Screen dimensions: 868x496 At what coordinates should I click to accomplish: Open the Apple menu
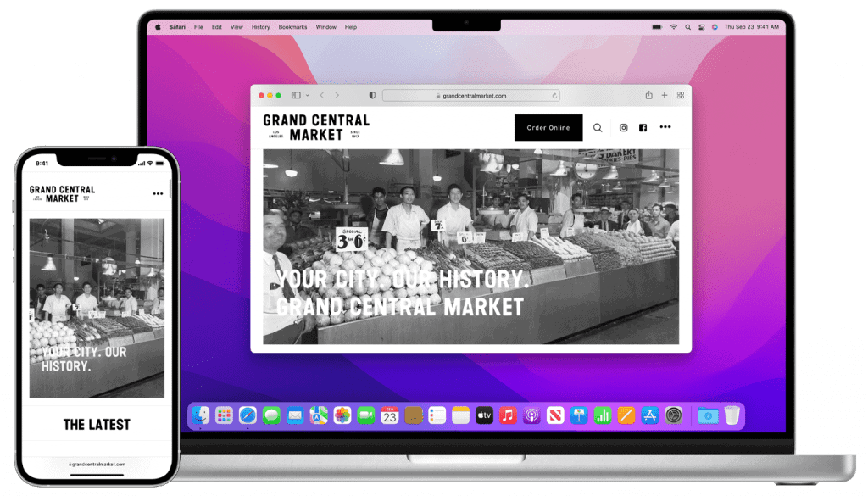(158, 26)
